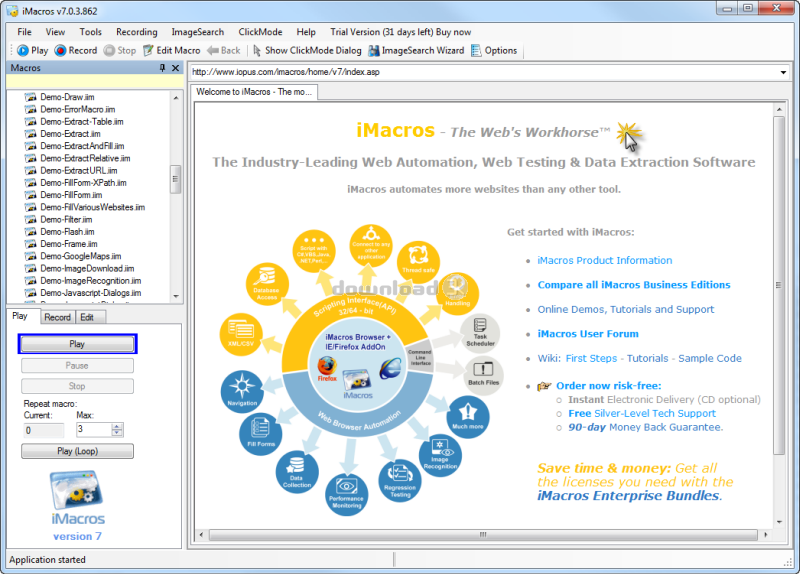Open the First Steps wiki link

pos(591,358)
